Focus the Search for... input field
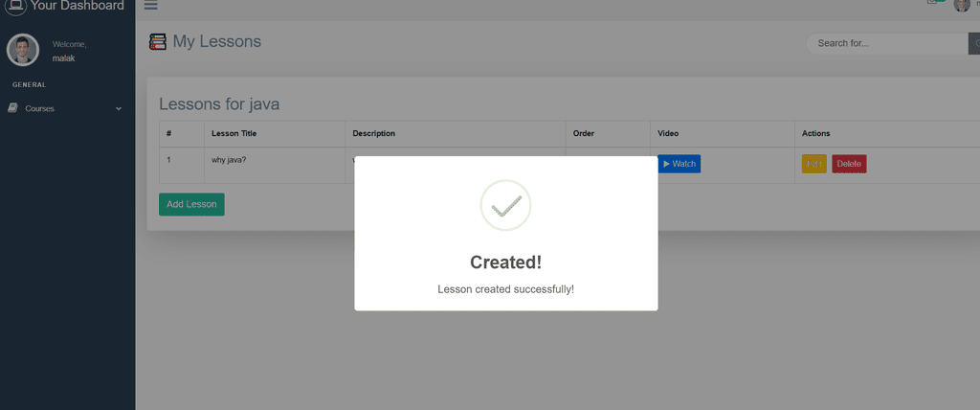Screen dimensions: 980x410 point(887,43)
